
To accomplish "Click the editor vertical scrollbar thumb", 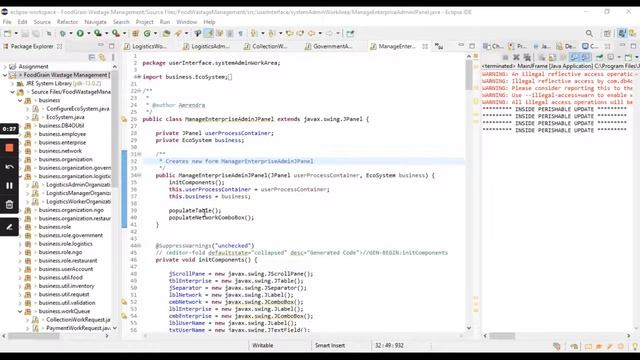I will coord(469,76).
